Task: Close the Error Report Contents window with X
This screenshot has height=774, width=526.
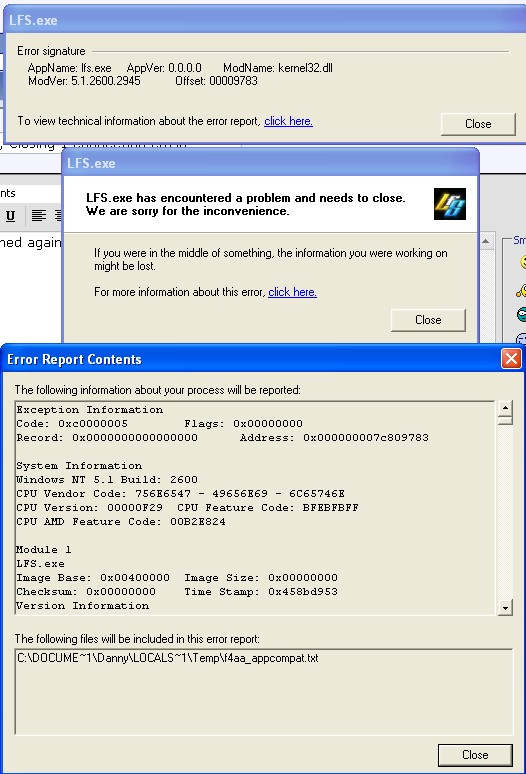Action: pyautogui.click(x=511, y=358)
